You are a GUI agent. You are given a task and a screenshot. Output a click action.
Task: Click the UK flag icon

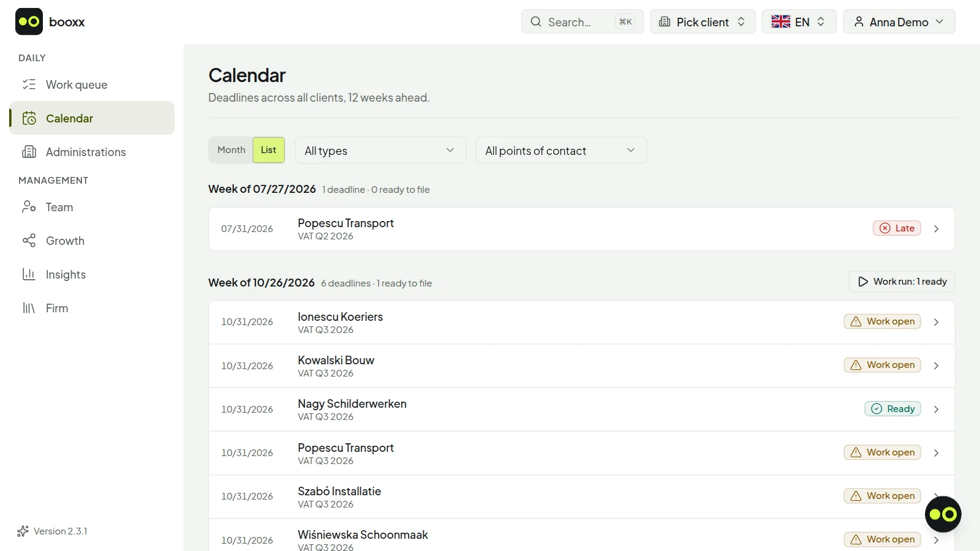pos(780,21)
